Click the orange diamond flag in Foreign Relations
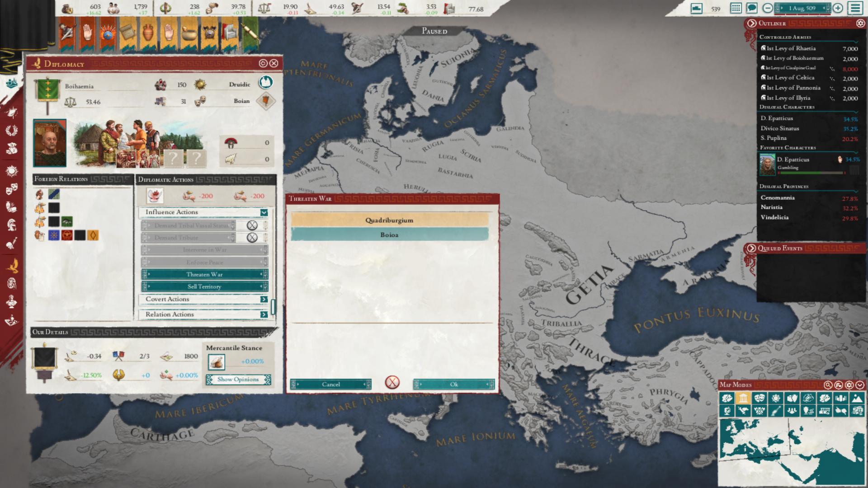This screenshot has width=868, height=488. coord(93,235)
